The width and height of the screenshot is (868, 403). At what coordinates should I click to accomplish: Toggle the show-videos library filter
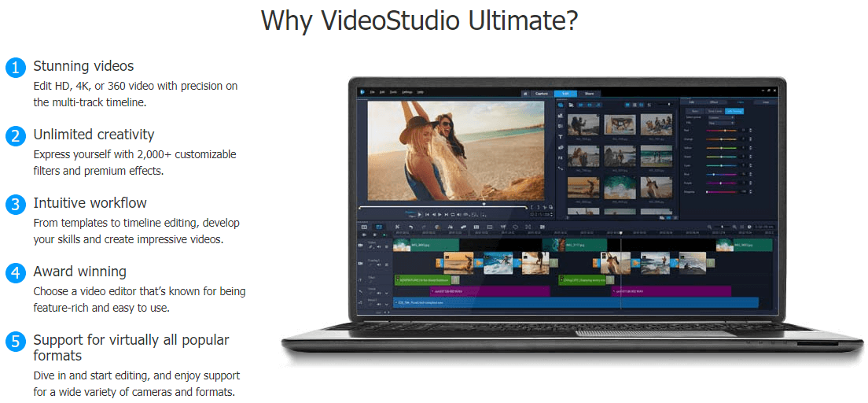pos(581,105)
